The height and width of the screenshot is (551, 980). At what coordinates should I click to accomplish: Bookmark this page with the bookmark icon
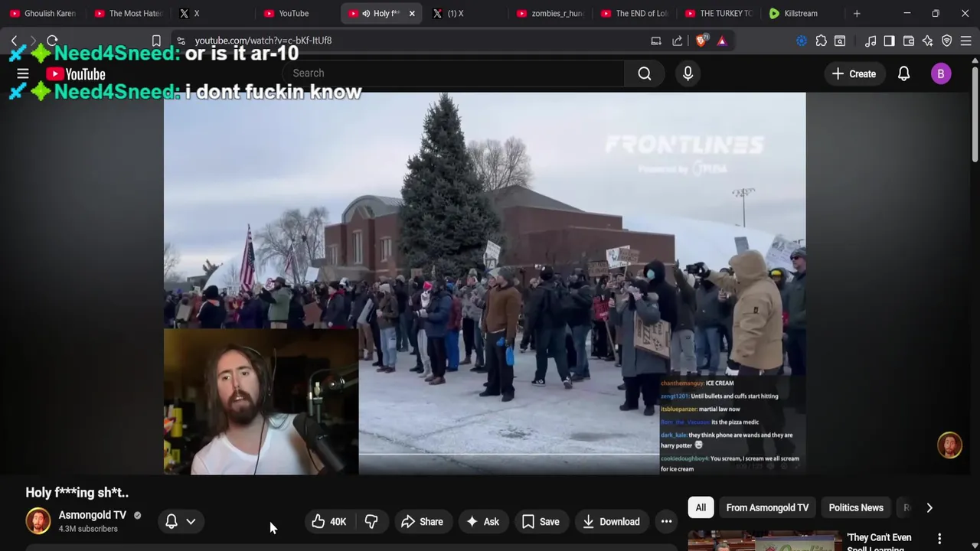click(x=156, y=41)
